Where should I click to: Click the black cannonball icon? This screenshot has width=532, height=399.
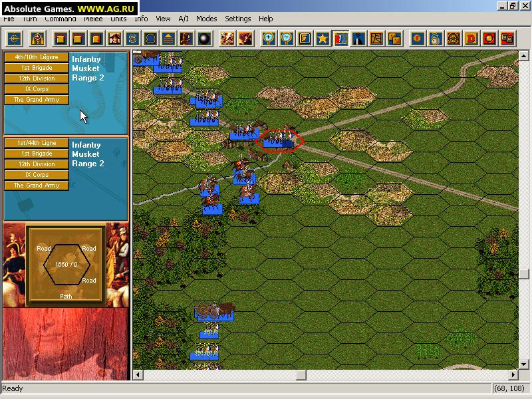204,39
